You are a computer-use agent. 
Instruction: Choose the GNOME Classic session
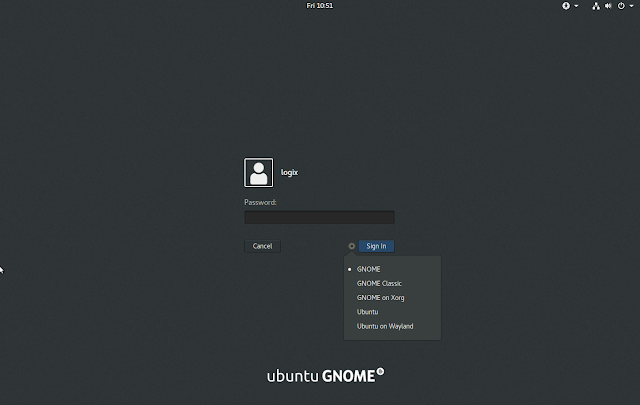(379, 283)
